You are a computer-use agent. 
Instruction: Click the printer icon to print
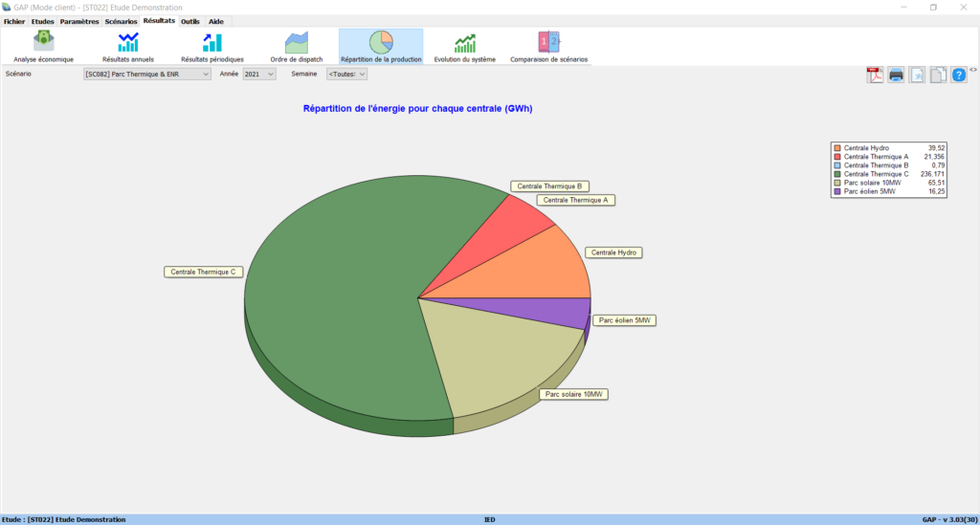tap(896, 76)
